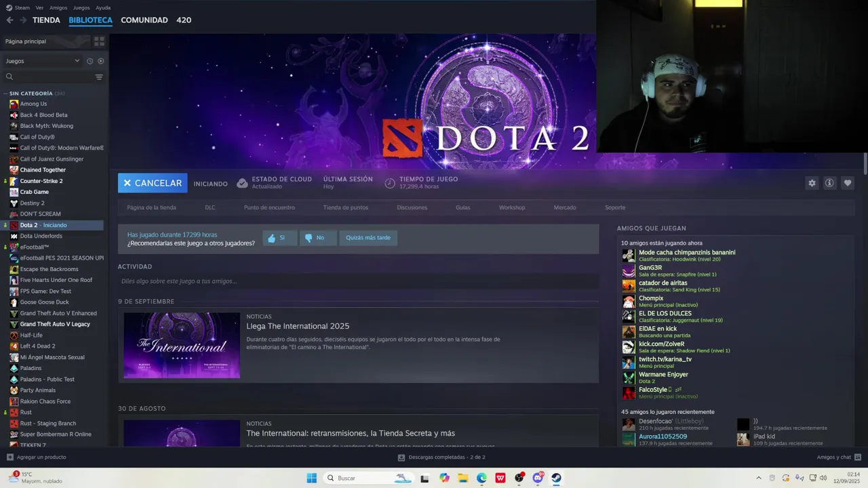Switch library to grid view icon
Image resolution: width=868 pixels, height=488 pixels.
point(99,41)
